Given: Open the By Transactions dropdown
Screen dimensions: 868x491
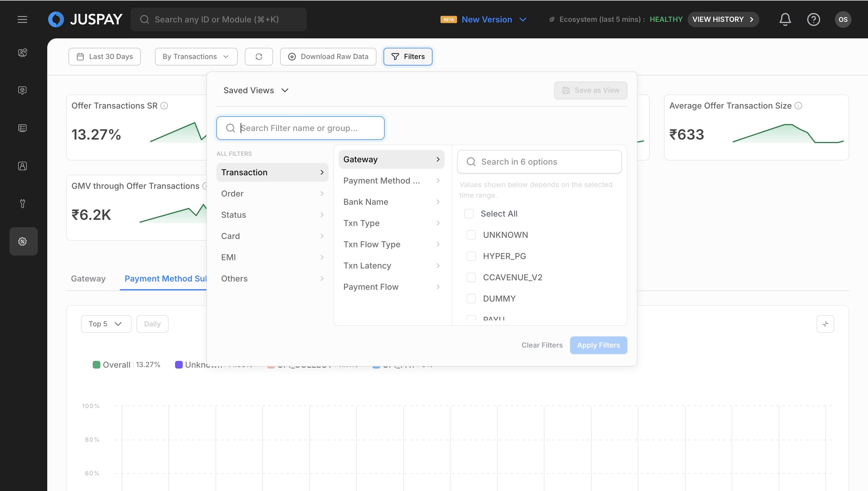Looking at the screenshot, I should pos(196,57).
